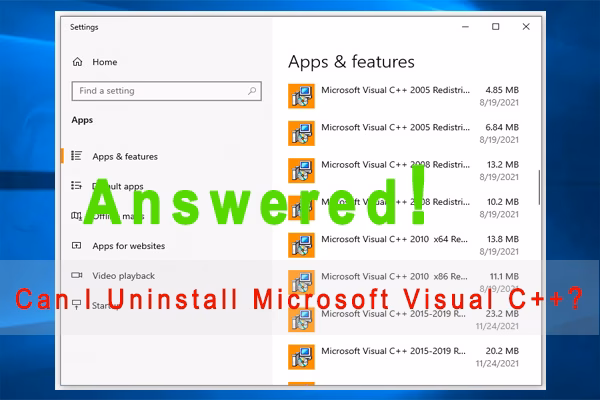Click the Apps & features list icon in sidebar
600x400 pixels.
click(x=76, y=156)
